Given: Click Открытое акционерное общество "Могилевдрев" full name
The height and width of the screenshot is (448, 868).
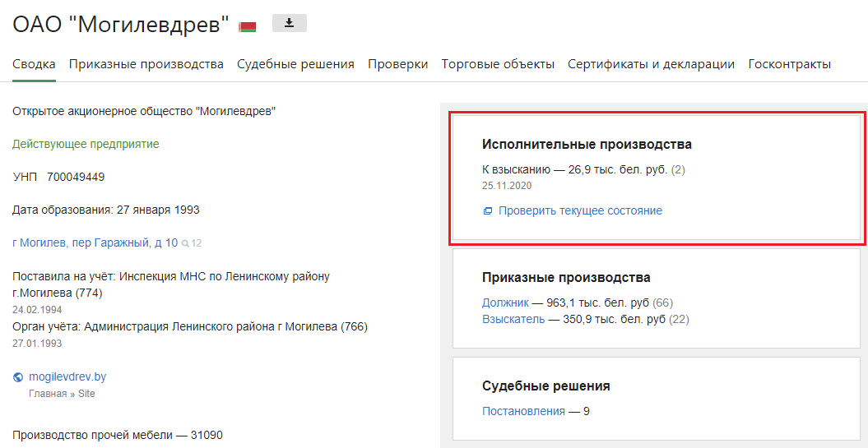Looking at the screenshot, I should (144, 111).
